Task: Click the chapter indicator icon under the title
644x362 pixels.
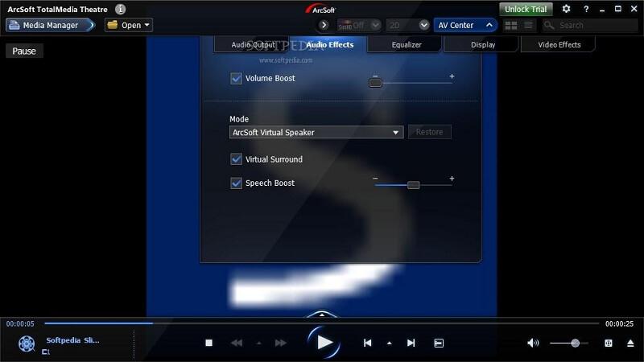Action: pyautogui.click(x=46, y=352)
